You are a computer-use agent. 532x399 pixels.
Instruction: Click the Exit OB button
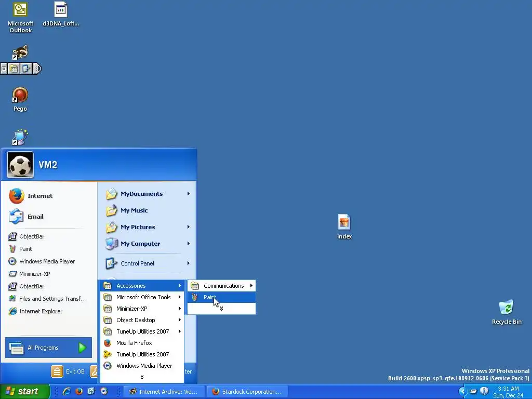click(69, 371)
